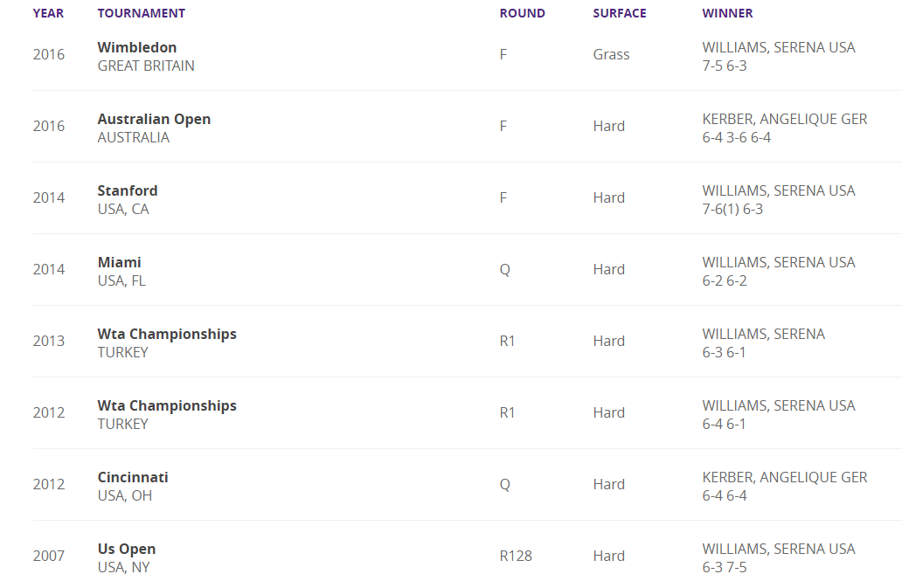902x588 pixels.
Task: Click round Q in the Miami row
Action: pyautogui.click(x=505, y=270)
